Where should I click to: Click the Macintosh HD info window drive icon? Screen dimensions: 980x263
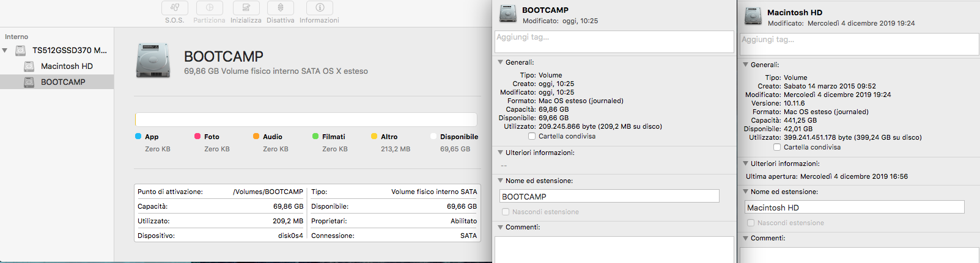click(x=753, y=16)
